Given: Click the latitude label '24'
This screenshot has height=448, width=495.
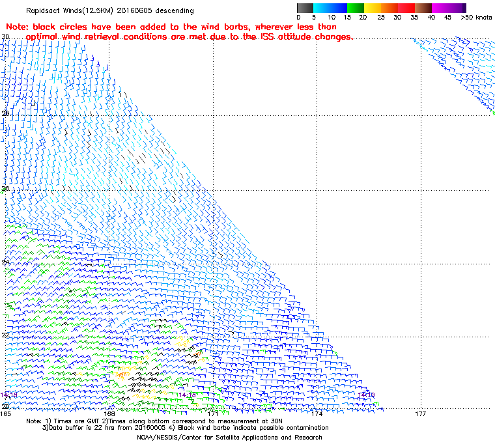Looking at the screenshot, I should 5,262.
